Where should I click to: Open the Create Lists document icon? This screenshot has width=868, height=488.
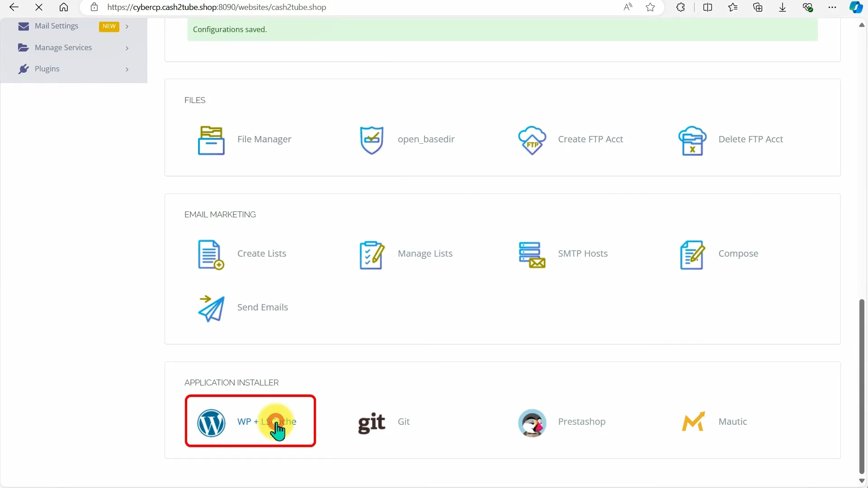click(211, 255)
